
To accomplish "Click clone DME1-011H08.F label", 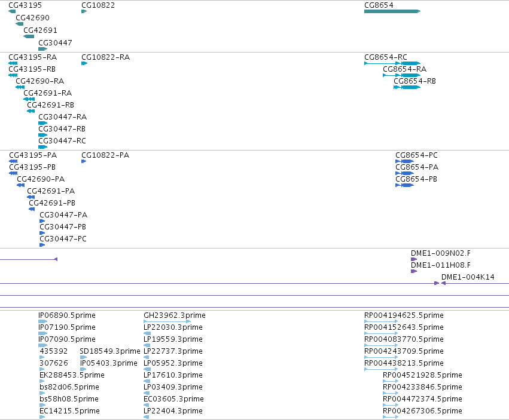I will pyautogui.click(x=441, y=265).
